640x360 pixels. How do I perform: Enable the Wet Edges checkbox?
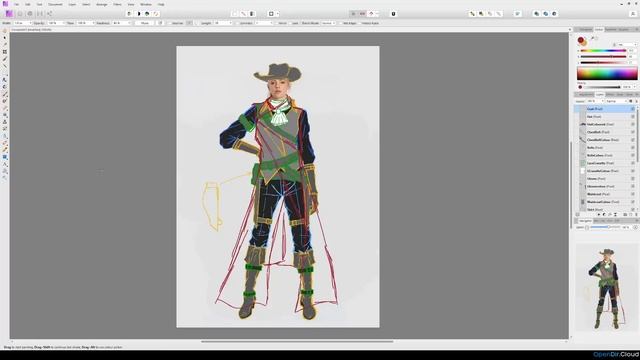(x=341, y=23)
